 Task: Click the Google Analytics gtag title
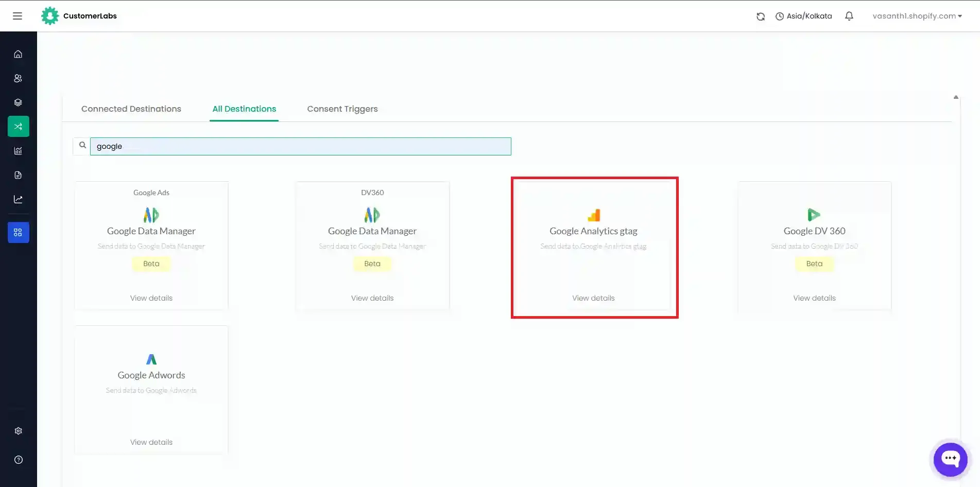tap(593, 231)
